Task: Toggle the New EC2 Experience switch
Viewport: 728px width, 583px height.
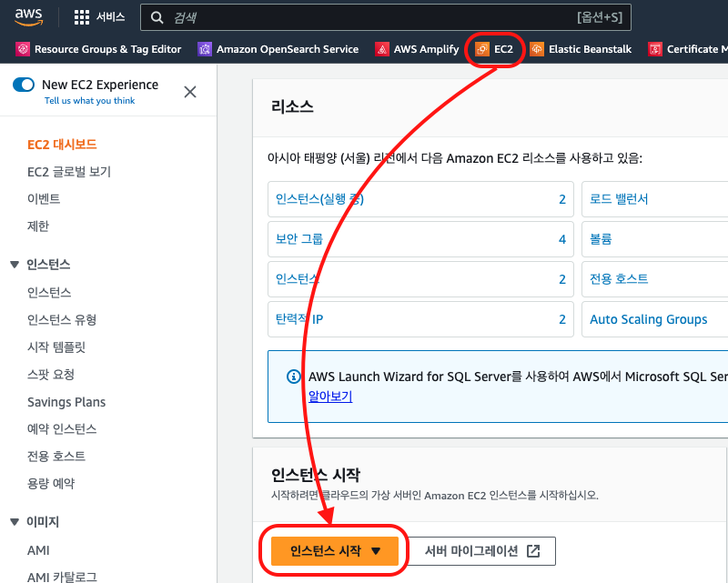Action: (x=24, y=85)
